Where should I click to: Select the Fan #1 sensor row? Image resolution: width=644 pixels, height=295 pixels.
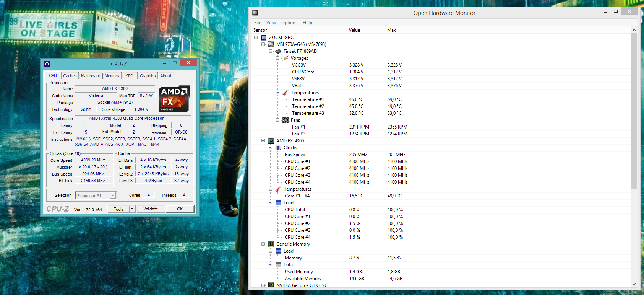441,127
